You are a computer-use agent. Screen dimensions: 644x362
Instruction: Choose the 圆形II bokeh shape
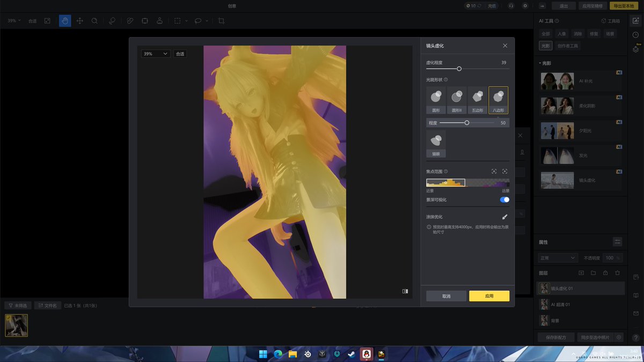coord(457,100)
